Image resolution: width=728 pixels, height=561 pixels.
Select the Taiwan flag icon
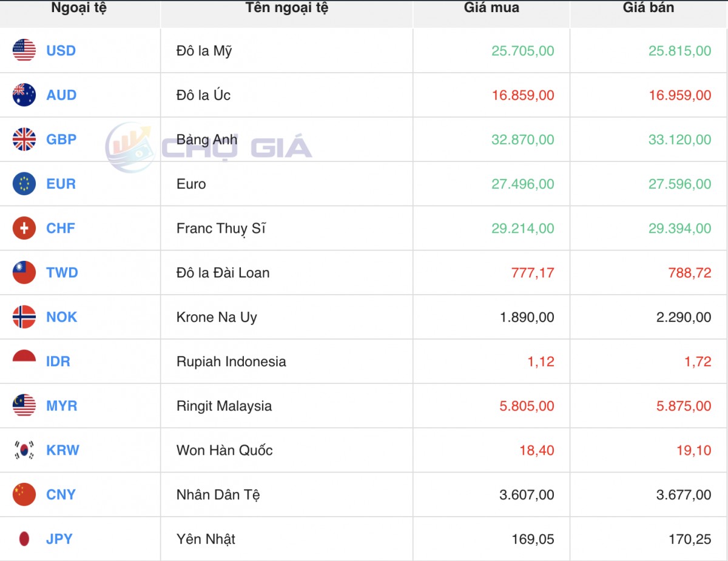(24, 273)
